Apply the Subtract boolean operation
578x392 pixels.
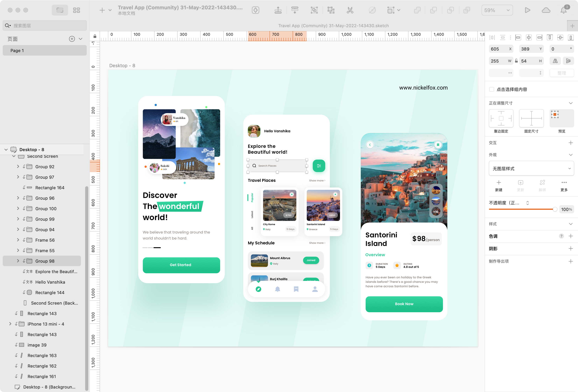tap(434, 10)
